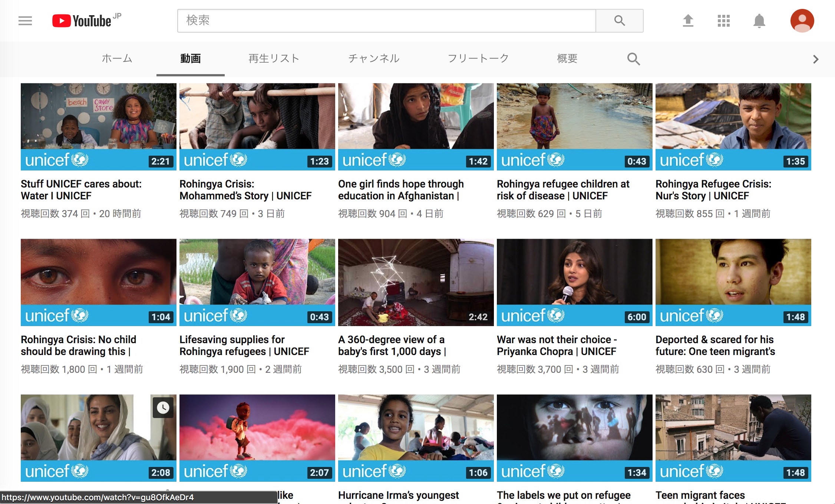The width and height of the screenshot is (835, 504).
Task: Click '視聴回数 749 回 • 3 日前' text
Action: [x=232, y=214]
